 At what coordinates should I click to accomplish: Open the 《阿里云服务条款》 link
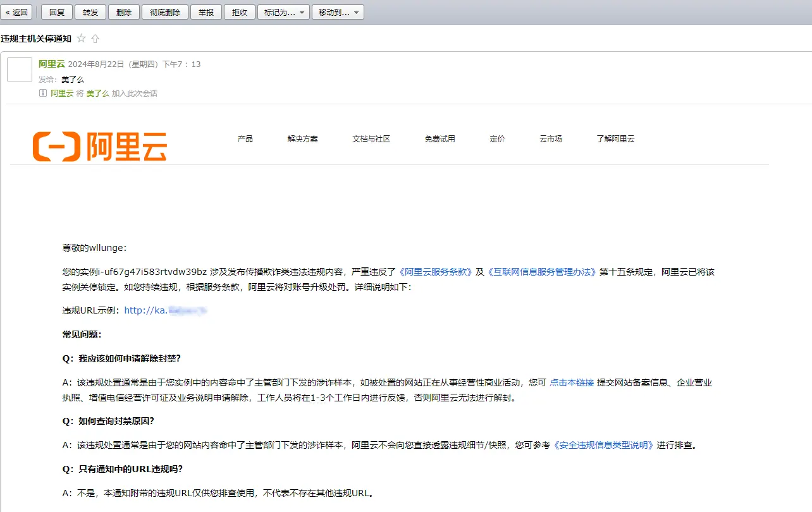[x=436, y=272]
